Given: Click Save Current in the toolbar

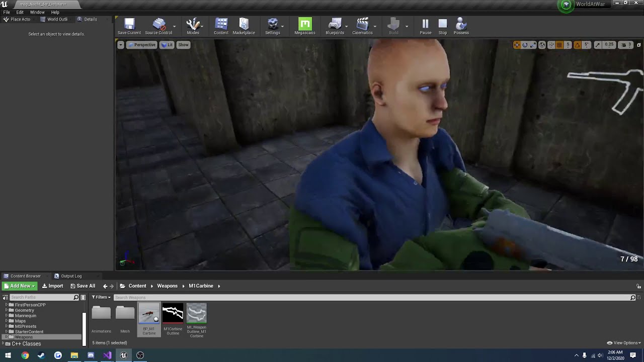Looking at the screenshot, I should (129, 27).
